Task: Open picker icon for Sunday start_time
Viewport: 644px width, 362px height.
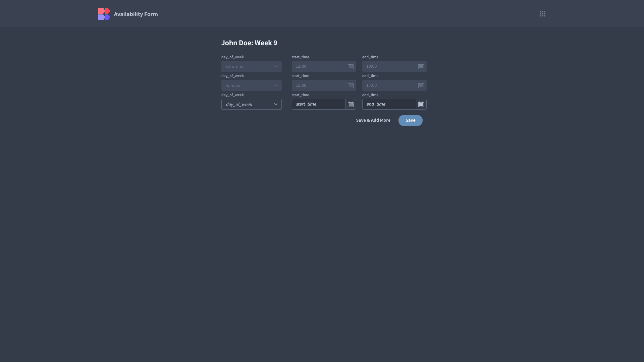Action: coord(351,85)
